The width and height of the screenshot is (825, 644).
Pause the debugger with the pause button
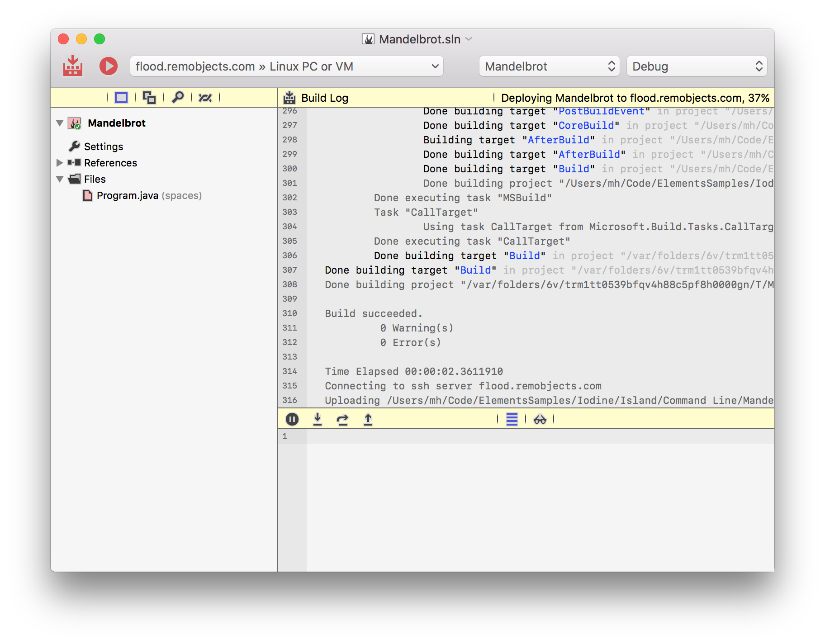pyautogui.click(x=292, y=419)
